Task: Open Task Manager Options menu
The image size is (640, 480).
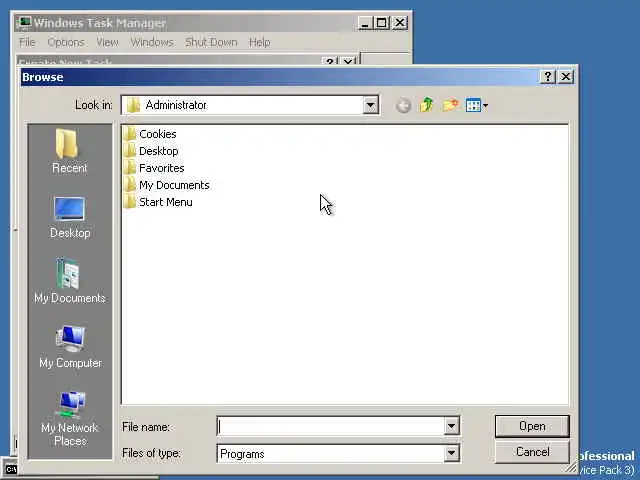Action: click(x=66, y=42)
